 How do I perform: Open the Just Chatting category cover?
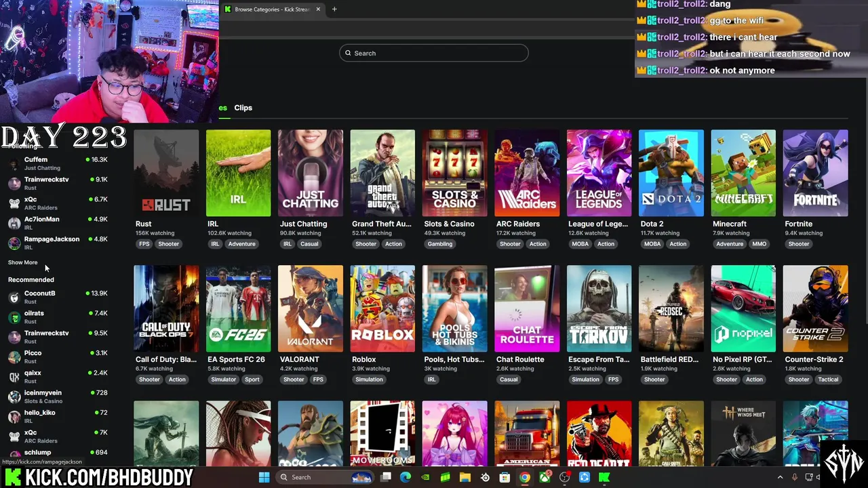pyautogui.click(x=311, y=173)
